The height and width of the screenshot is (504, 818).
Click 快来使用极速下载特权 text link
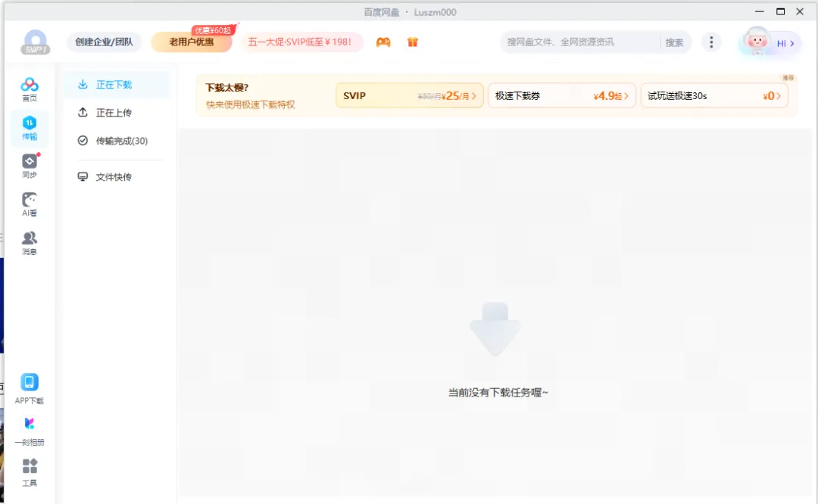click(251, 104)
